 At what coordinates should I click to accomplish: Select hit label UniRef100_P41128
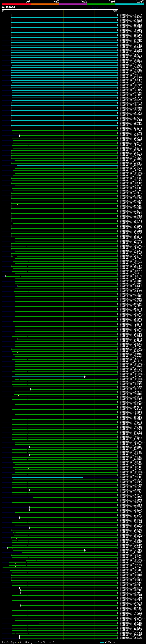click(131, 65)
